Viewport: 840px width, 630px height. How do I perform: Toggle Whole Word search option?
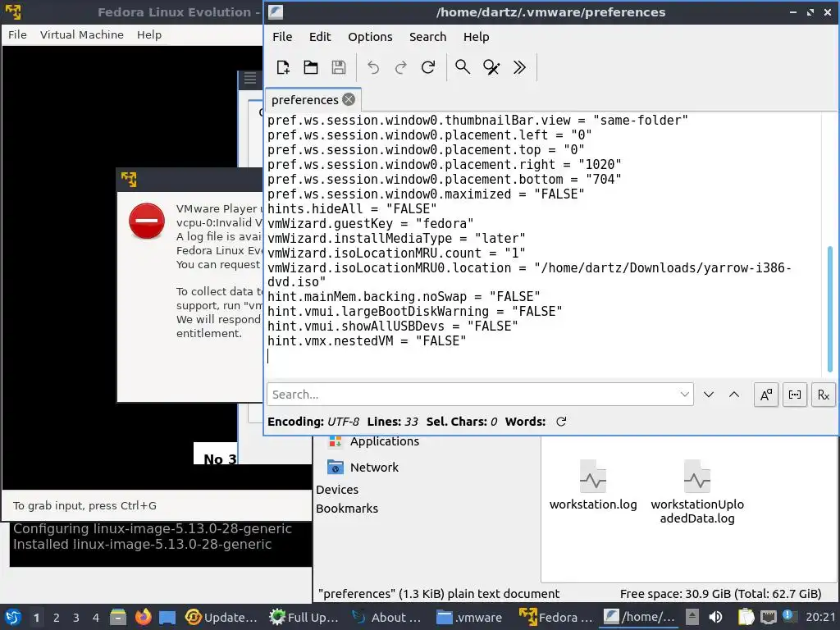click(795, 395)
